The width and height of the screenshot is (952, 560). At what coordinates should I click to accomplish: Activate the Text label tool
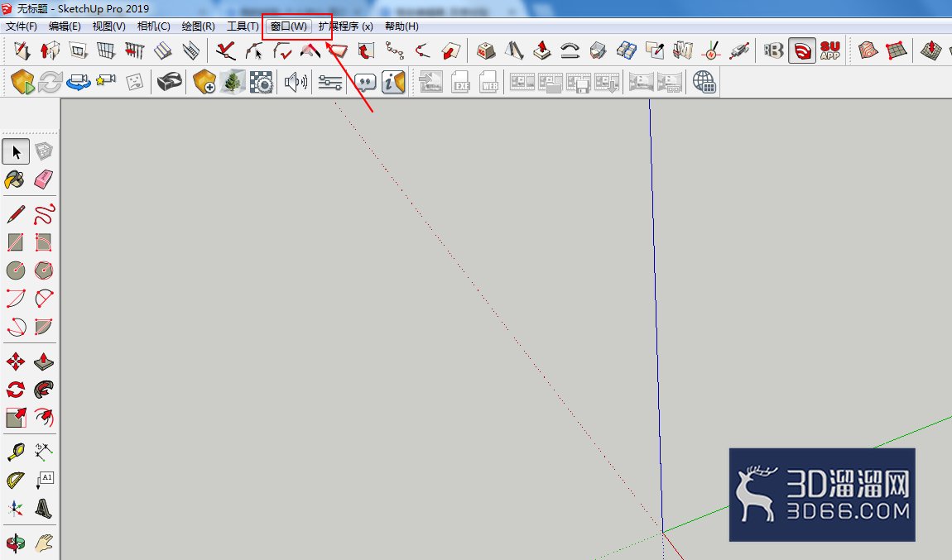click(x=44, y=480)
